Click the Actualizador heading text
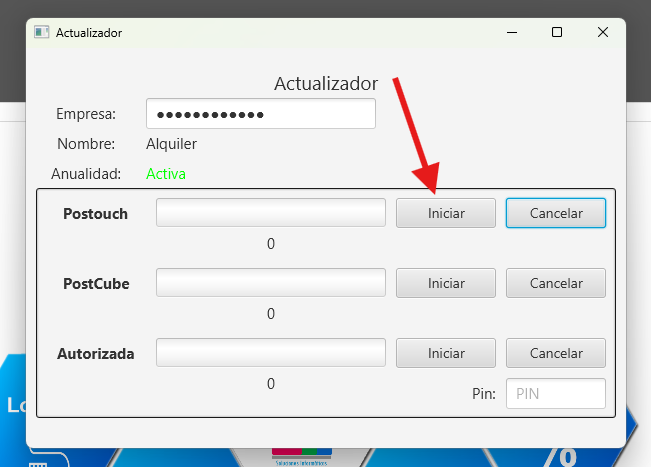Image resolution: width=651 pixels, height=467 pixels. pyautogui.click(x=326, y=83)
